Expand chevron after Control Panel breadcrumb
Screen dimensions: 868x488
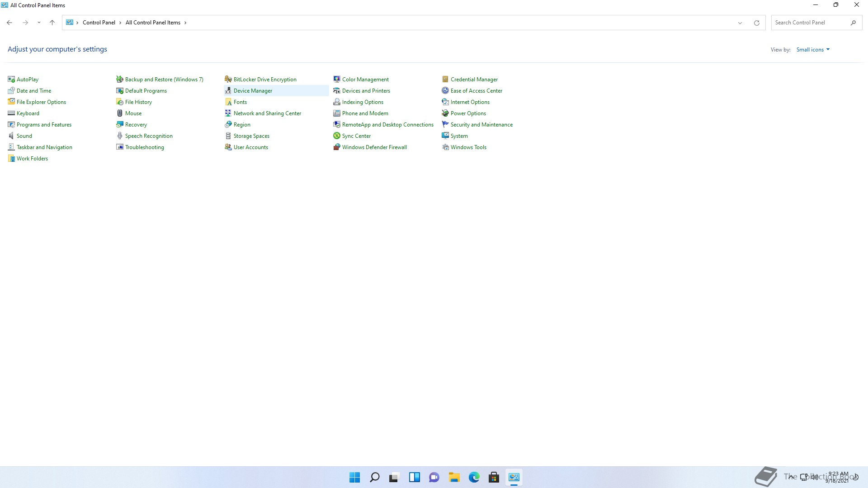(120, 23)
